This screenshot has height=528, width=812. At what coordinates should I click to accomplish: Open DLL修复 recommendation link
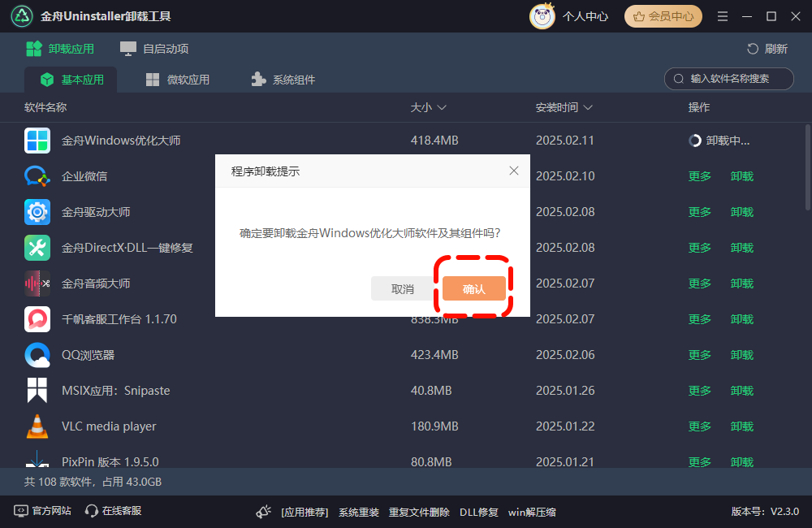coord(479,513)
